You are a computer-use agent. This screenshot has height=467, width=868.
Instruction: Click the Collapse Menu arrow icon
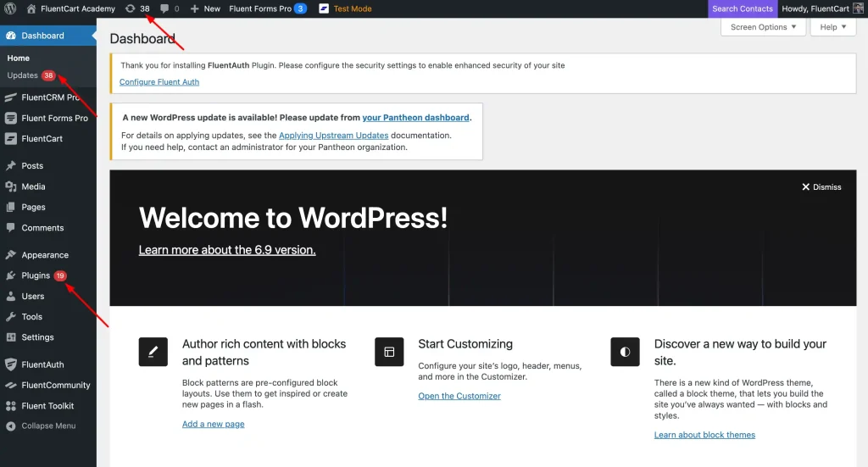(10, 426)
